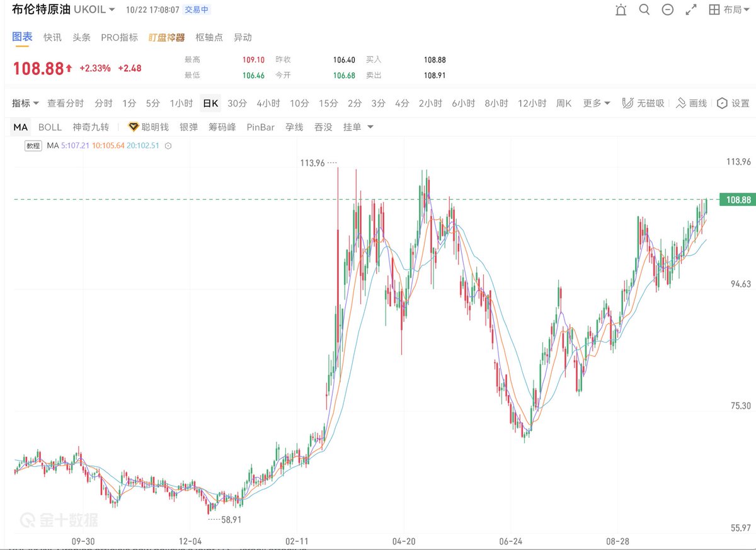Select the 吞没 pattern indicator

323,127
